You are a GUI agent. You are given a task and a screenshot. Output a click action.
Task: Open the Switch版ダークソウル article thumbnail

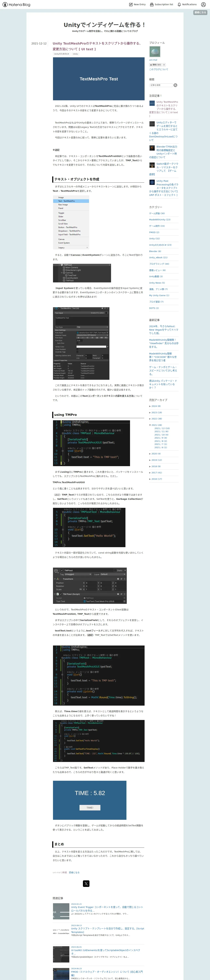click(x=152, y=165)
